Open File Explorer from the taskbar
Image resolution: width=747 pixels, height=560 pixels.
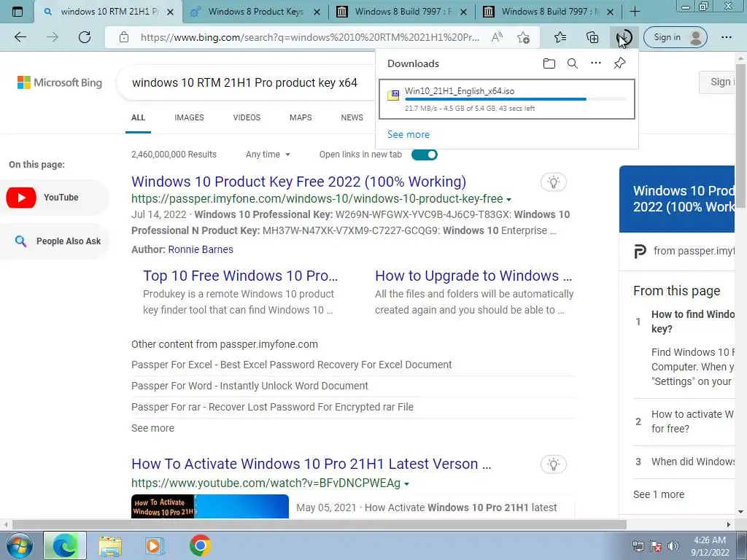pyautogui.click(x=110, y=545)
